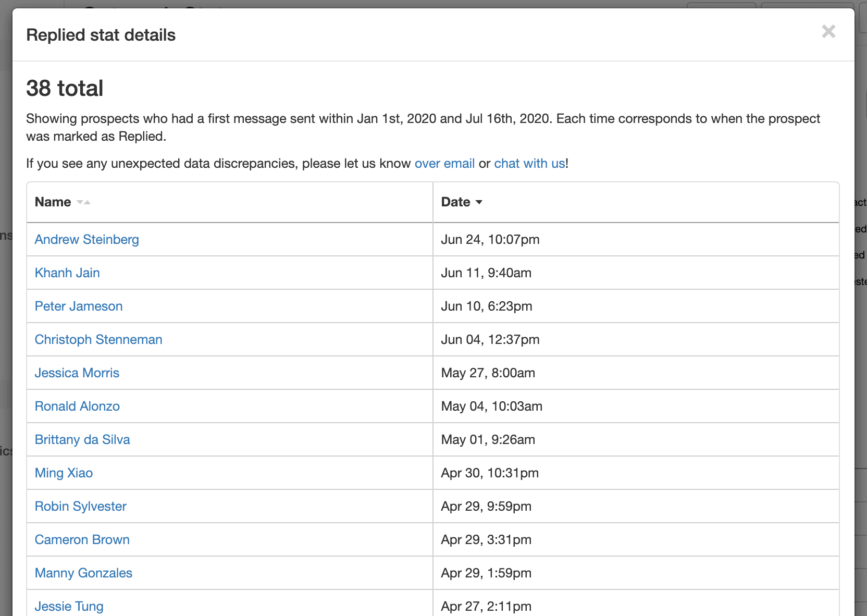867x616 pixels.
Task: Select Ming Xiao in the table
Action: point(64,473)
